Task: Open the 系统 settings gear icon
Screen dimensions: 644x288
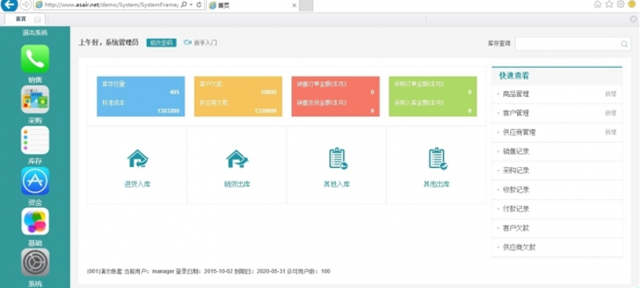Action: coord(35,262)
